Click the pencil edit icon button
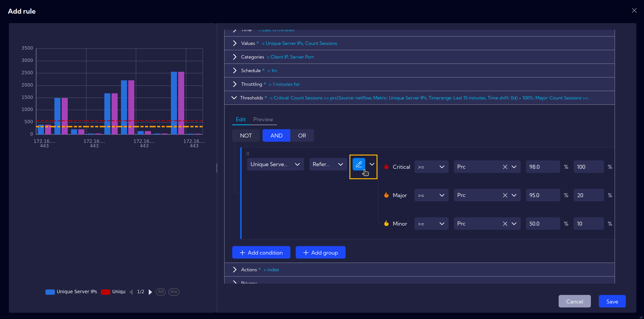Image resolution: width=644 pixels, height=319 pixels. click(359, 164)
